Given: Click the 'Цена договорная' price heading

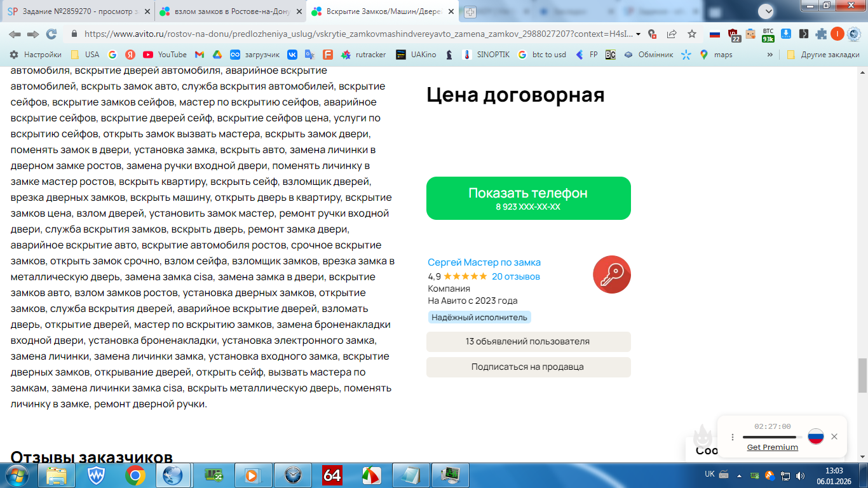Looking at the screenshot, I should (515, 95).
